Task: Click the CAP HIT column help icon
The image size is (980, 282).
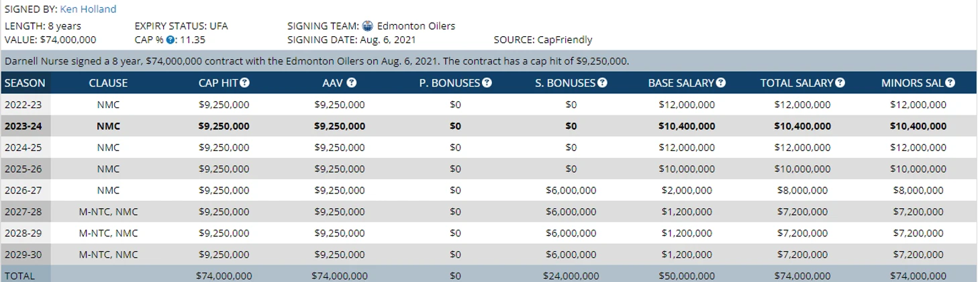Action: tap(244, 83)
